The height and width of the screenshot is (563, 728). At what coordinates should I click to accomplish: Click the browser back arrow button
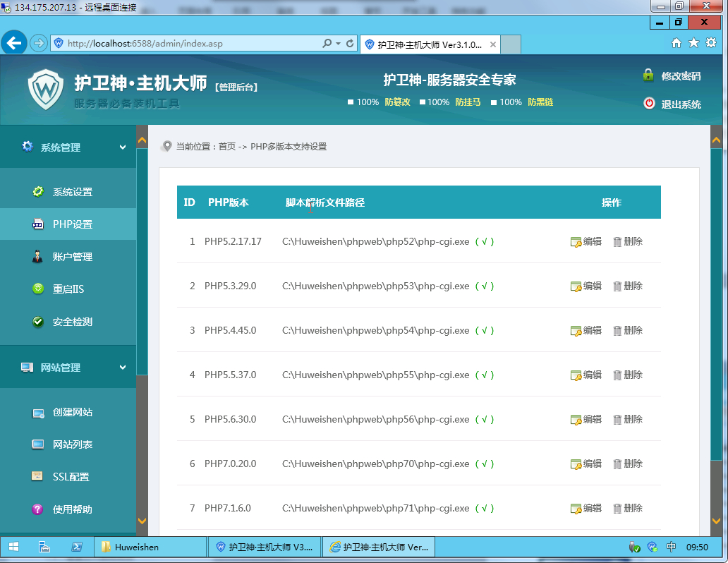[x=14, y=43]
